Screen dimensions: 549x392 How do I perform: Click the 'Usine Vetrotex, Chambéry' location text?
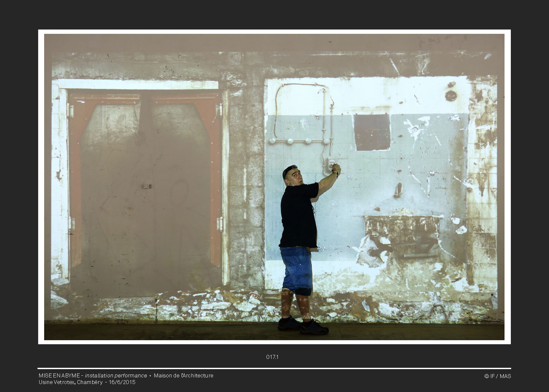click(70, 382)
